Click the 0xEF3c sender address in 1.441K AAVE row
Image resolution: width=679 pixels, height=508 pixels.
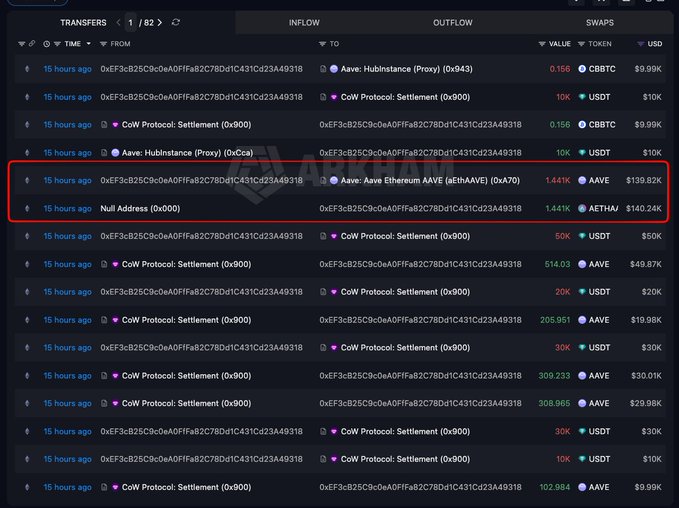pyautogui.click(x=201, y=180)
